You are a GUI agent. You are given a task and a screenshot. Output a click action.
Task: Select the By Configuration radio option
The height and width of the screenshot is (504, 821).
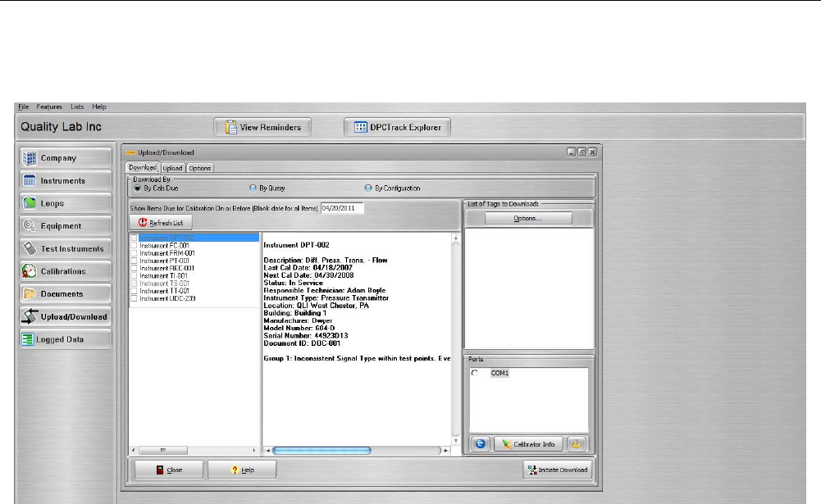[368, 188]
